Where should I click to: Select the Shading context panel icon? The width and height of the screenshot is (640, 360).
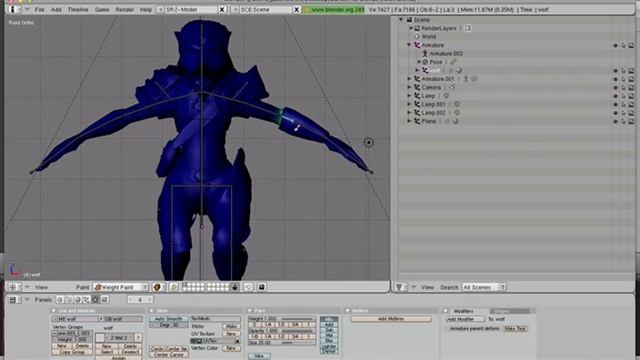(78, 300)
